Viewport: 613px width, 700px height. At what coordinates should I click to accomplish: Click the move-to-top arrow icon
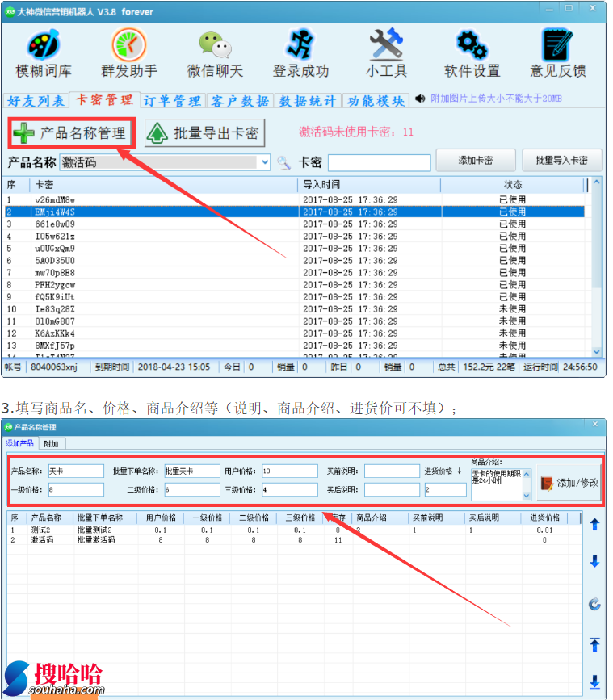(x=594, y=644)
